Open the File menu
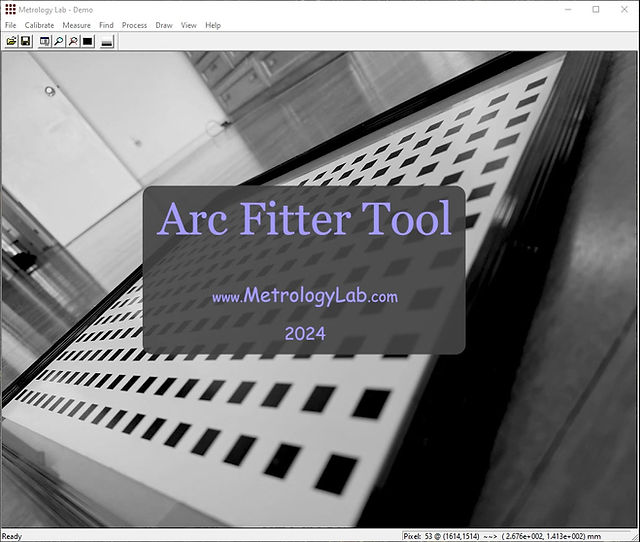Image resolution: width=640 pixels, height=542 pixels. [11, 25]
